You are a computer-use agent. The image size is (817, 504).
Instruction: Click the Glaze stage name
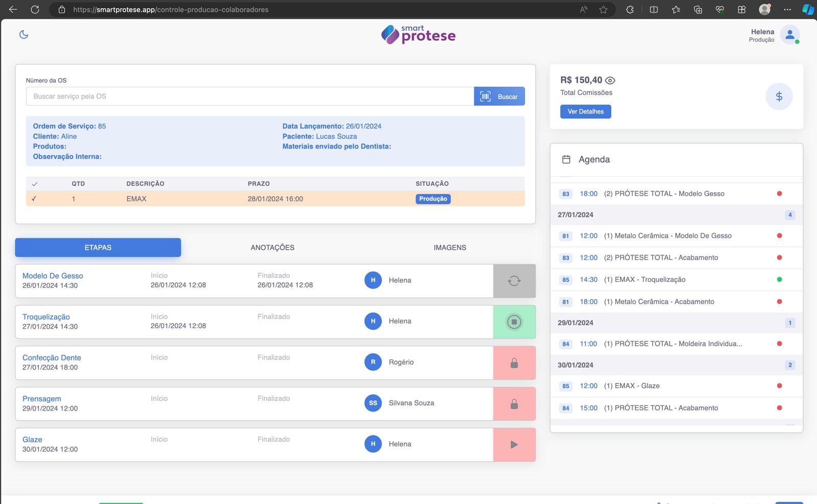[32, 440]
